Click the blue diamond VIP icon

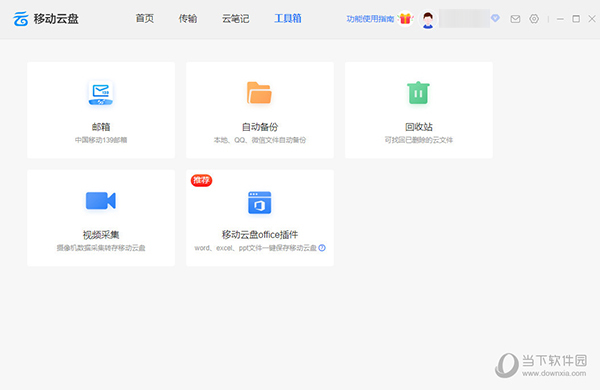coord(495,18)
